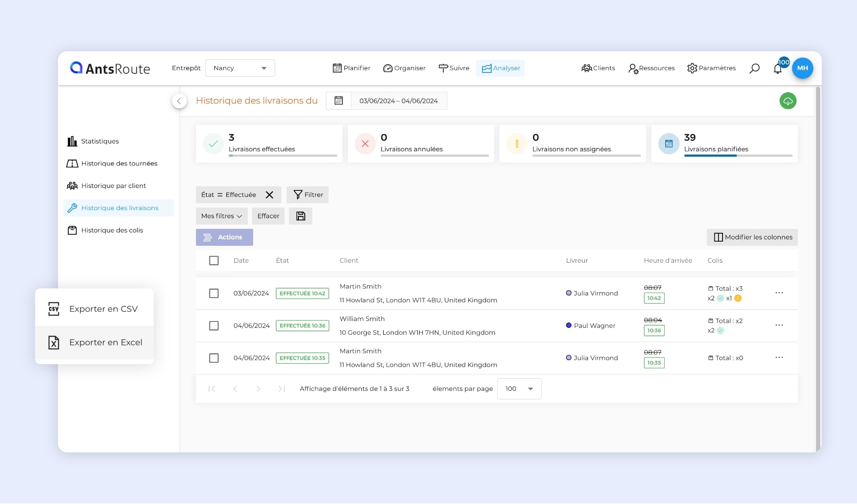Open the MH user profile avatar
857x504 pixels.
click(x=802, y=68)
